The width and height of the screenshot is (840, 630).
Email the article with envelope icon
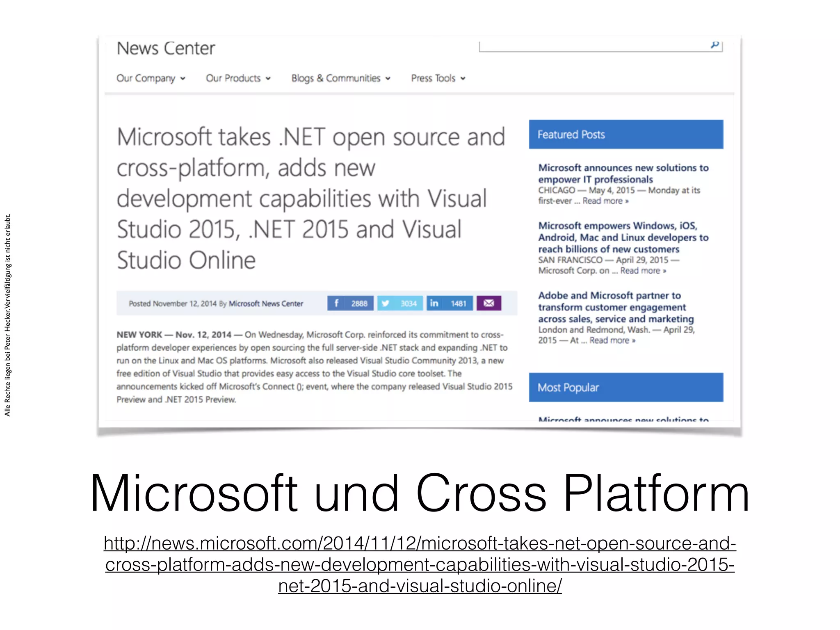coord(488,303)
